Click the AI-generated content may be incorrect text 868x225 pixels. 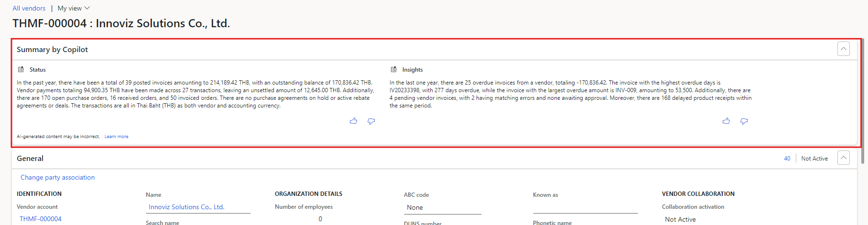point(58,137)
